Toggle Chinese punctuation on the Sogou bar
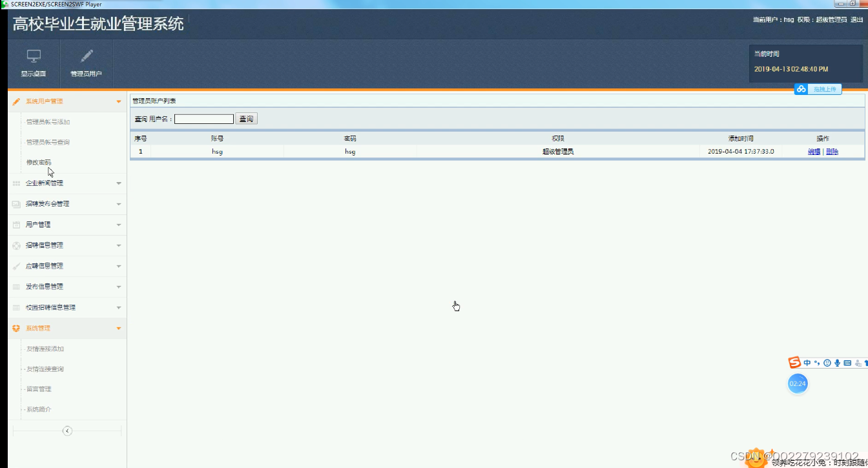Image resolution: width=868 pixels, height=468 pixels. 816,363
